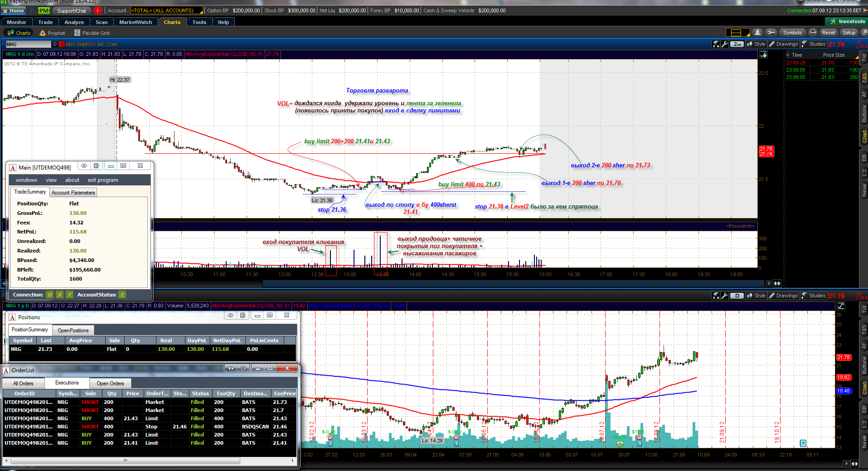Select the OpenPositions tab

click(x=73, y=330)
